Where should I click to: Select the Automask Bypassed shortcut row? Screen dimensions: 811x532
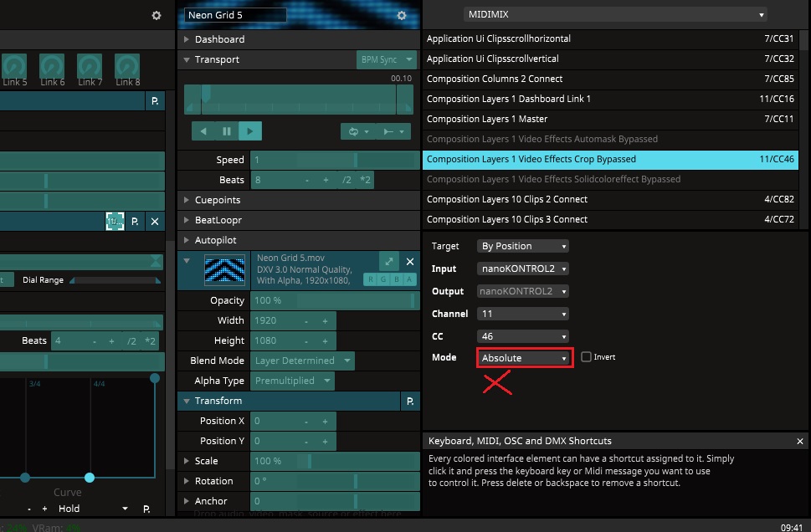click(x=610, y=139)
